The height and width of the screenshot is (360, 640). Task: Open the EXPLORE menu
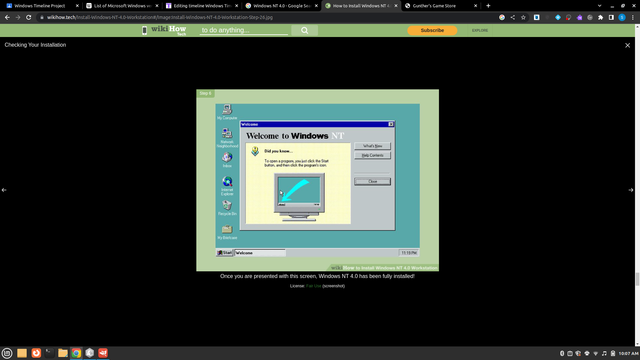(x=480, y=30)
